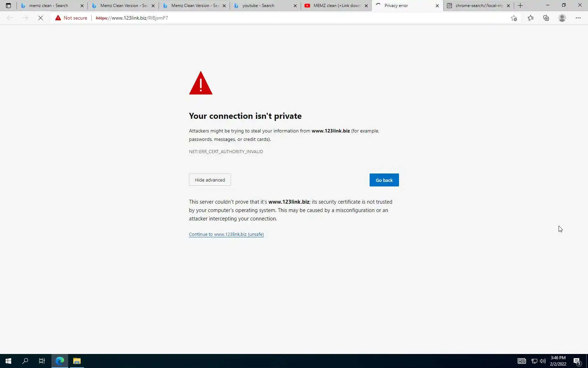Add this page to favorites

coord(514,18)
